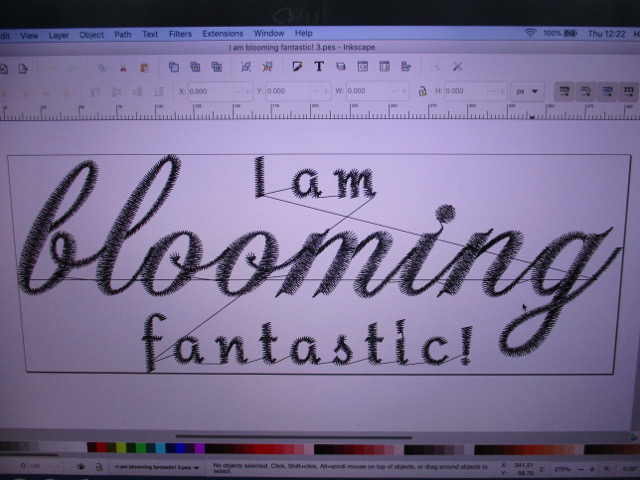Pick the magenta swatch in the palette
Screen dimensions: 640x480
click(x=200, y=448)
